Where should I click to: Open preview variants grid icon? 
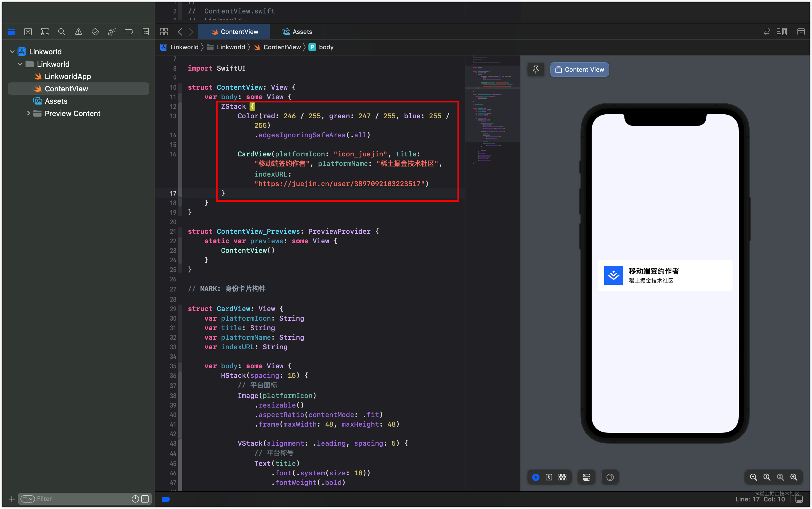(x=562, y=477)
